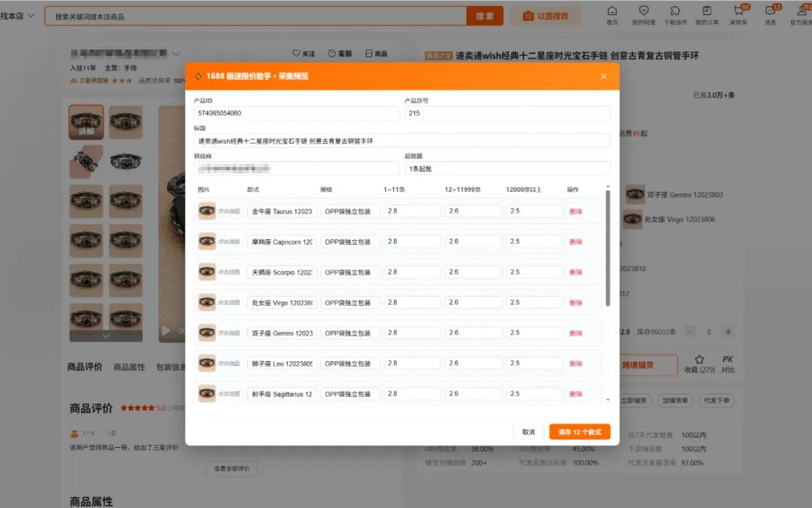Click the 摩羯座 Capricorn row thumbnail image

tap(208, 242)
